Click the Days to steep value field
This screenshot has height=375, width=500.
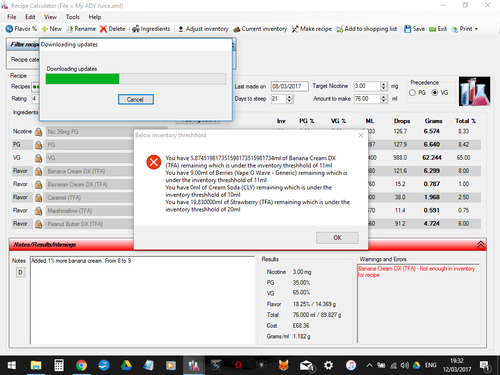[278, 99]
